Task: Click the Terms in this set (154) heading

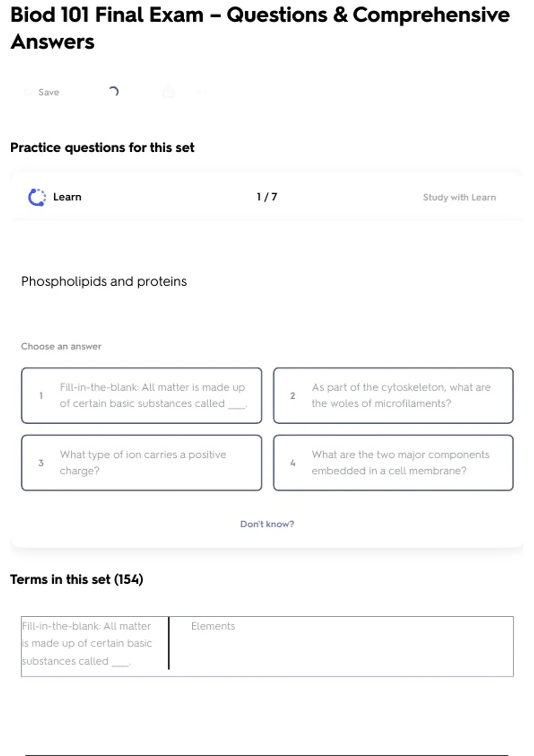Action: point(77,579)
